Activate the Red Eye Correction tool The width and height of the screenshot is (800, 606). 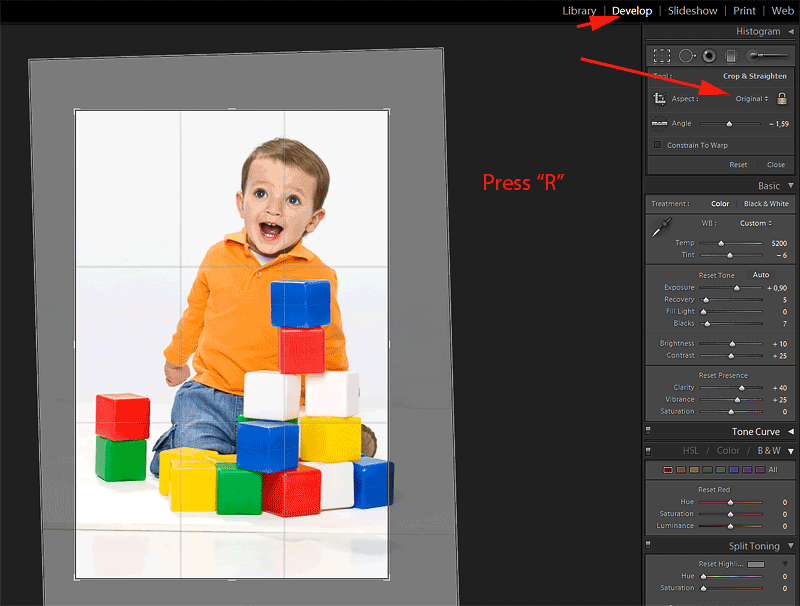tap(708, 56)
